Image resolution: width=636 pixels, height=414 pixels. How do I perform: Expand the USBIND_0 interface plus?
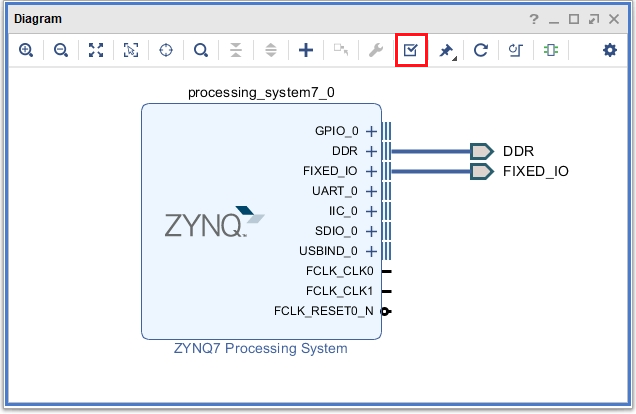coord(371,251)
